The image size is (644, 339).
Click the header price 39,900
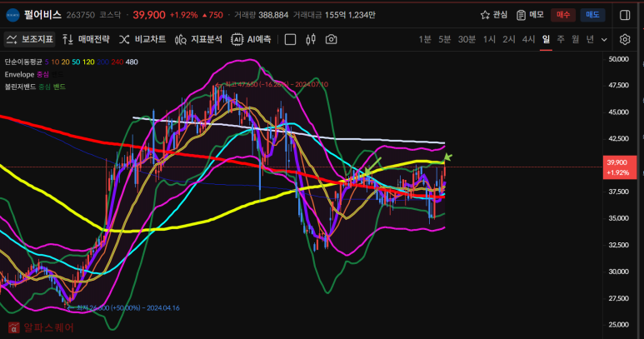(x=149, y=15)
